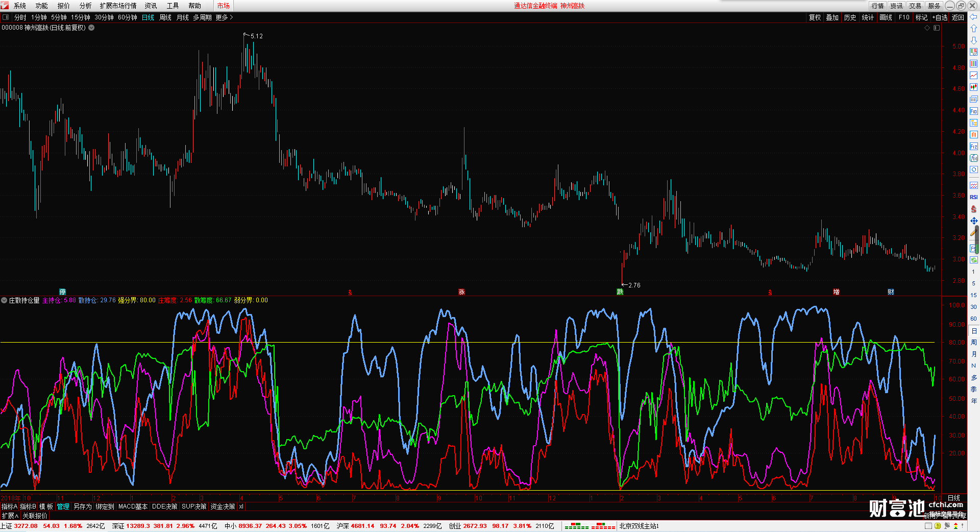Screen dimensions: 980x532
Task: Click the 另存为 button
Action: tap(83, 506)
